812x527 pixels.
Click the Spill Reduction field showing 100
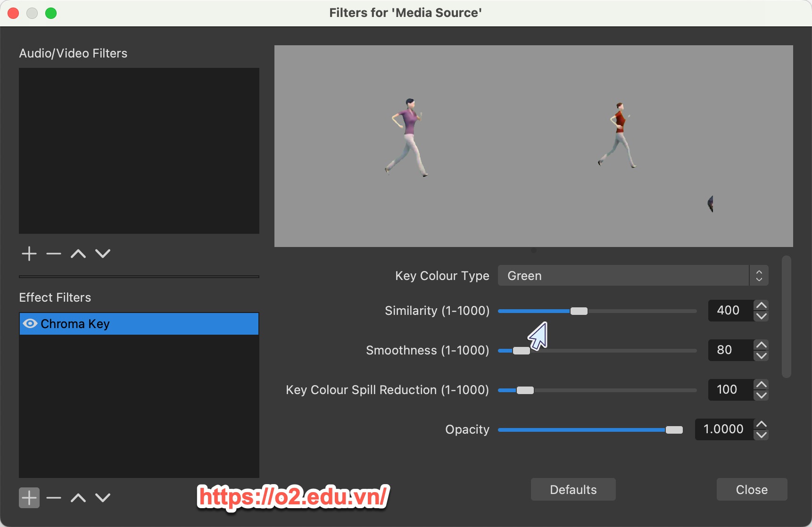tap(731, 390)
